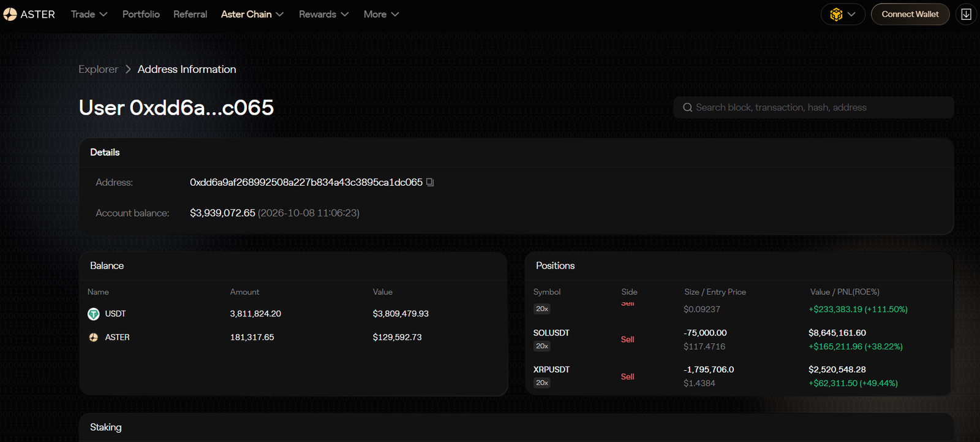
Task: Go back to Explorer breadcrumb
Action: coord(98,69)
